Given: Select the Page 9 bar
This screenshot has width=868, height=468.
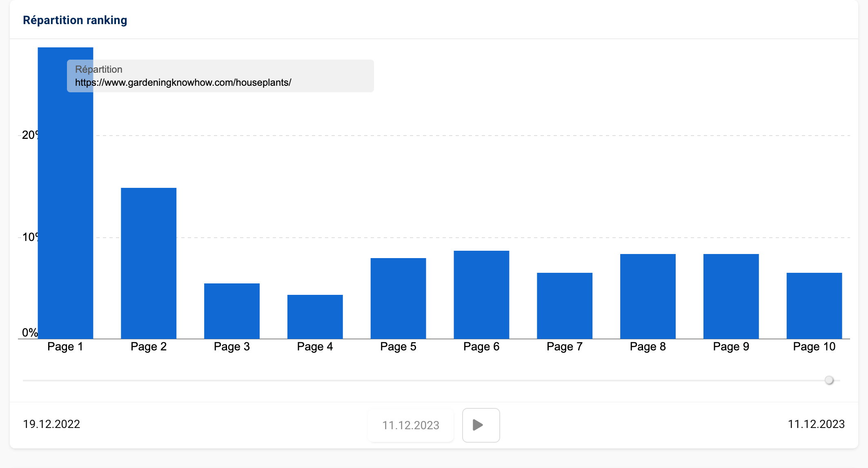Looking at the screenshot, I should pos(731,296).
